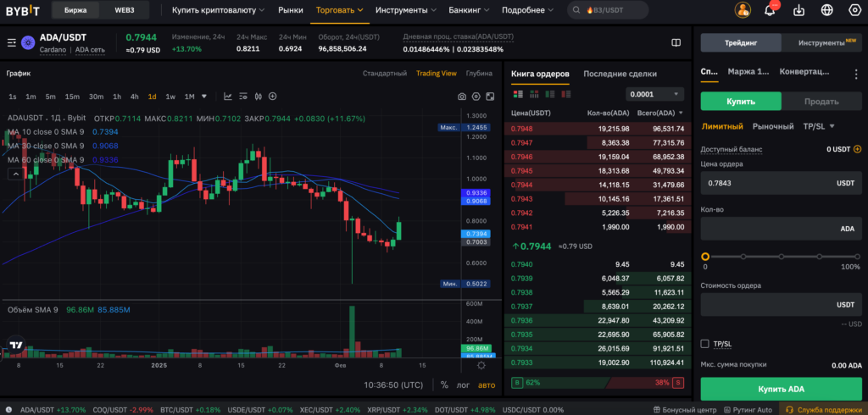Click the Купить ADA button
868x415 pixels.
pyautogui.click(x=781, y=389)
